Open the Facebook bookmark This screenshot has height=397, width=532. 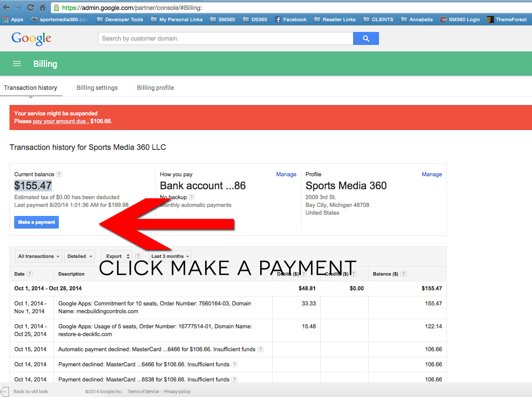[x=291, y=19]
